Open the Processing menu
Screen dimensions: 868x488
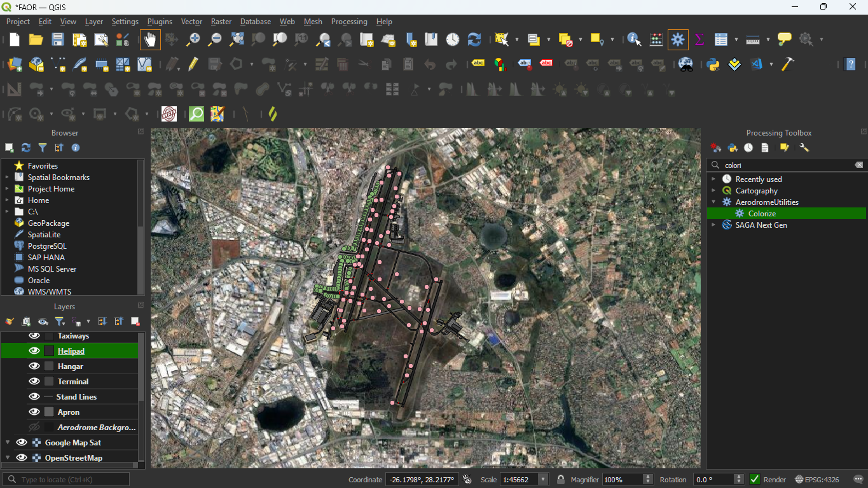pyautogui.click(x=348, y=22)
